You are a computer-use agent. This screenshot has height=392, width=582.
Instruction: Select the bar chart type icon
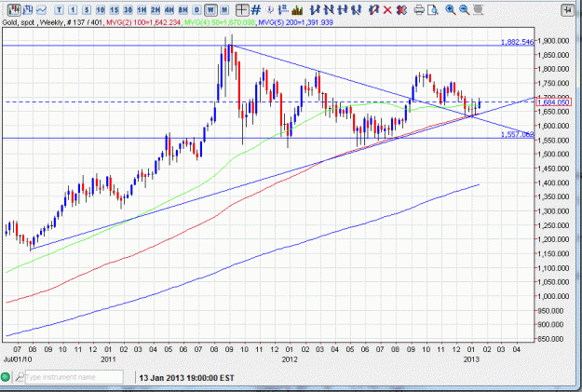28,10
